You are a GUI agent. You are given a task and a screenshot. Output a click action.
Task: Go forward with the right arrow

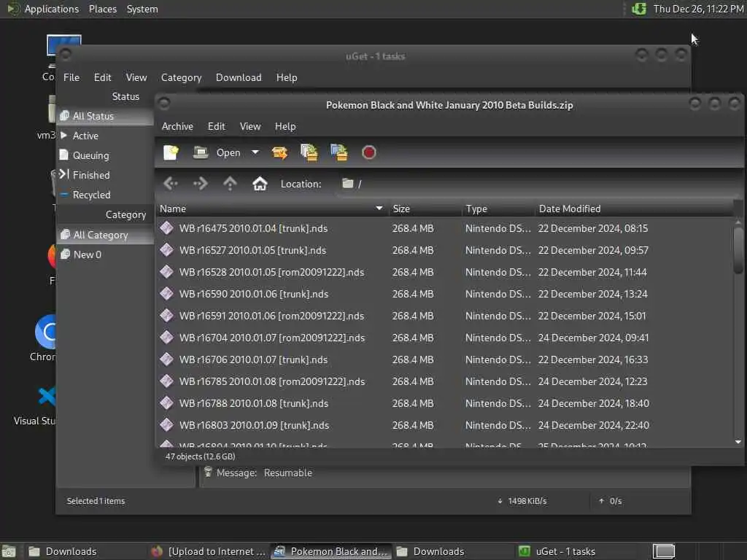tap(200, 183)
